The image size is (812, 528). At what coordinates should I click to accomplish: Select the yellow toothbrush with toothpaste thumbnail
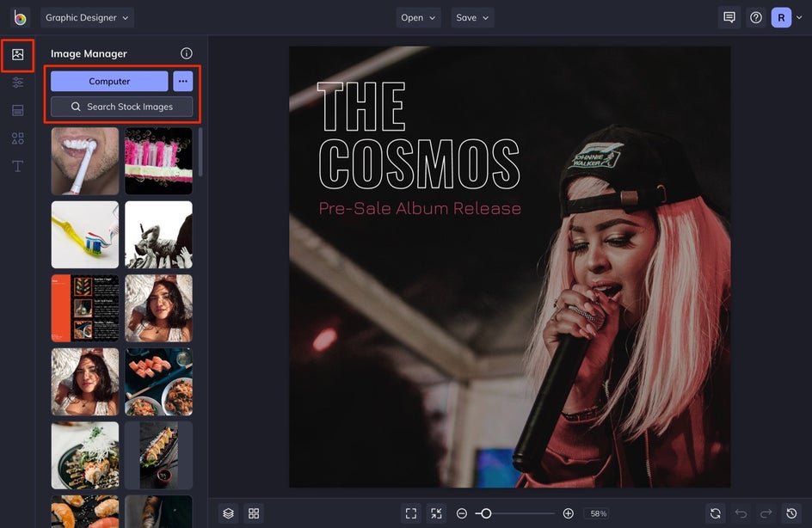point(85,235)
